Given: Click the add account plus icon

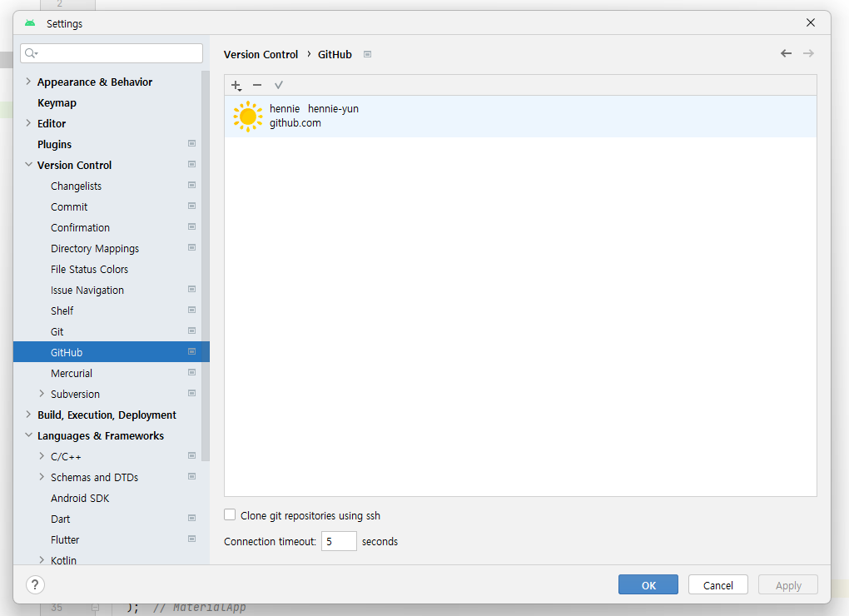Looking at the screenshot, I should (x=236, y=86).
